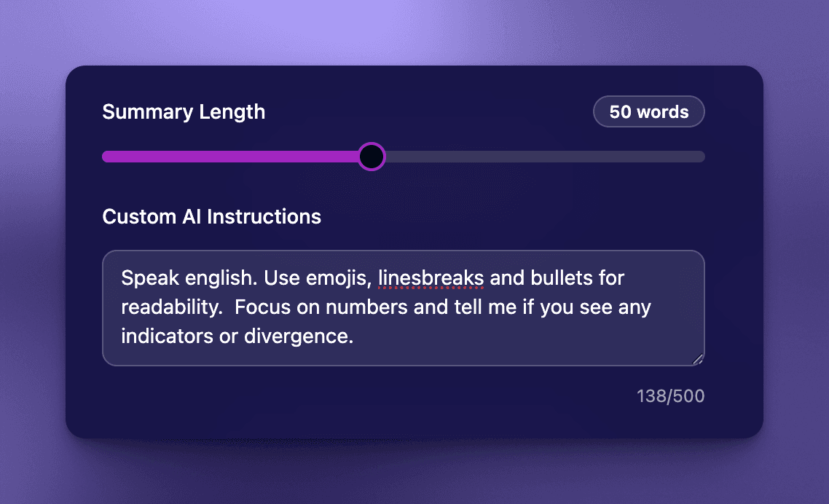Screen dimensions: 829x504
Task: Click the textarea resize handle
Action: (699, 359)
